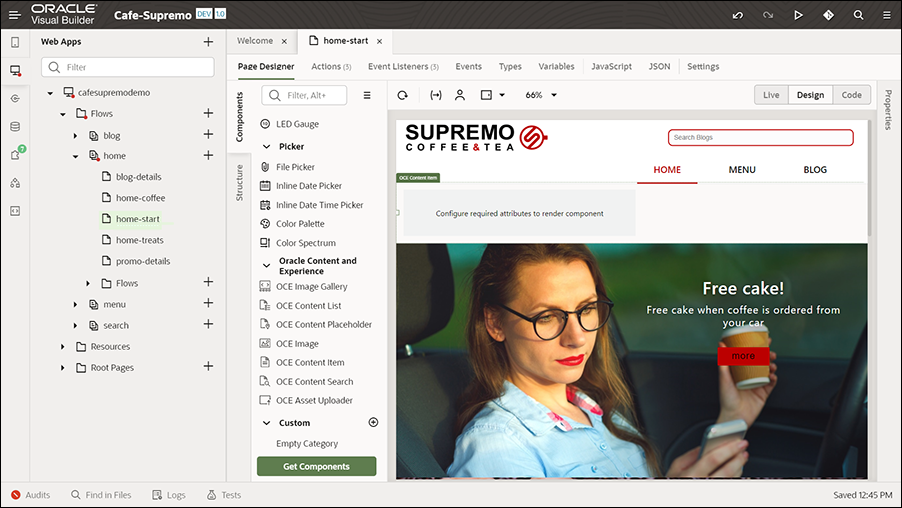Expand the search flow node
The width and height of the screenshot is (902, 508).
click(x=75, y=326)
